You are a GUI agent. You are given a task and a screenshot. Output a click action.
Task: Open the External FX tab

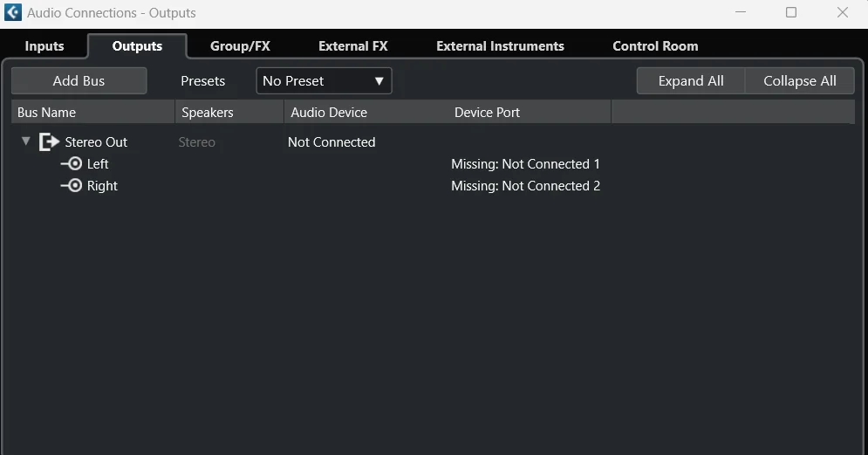tap(353, 46)
